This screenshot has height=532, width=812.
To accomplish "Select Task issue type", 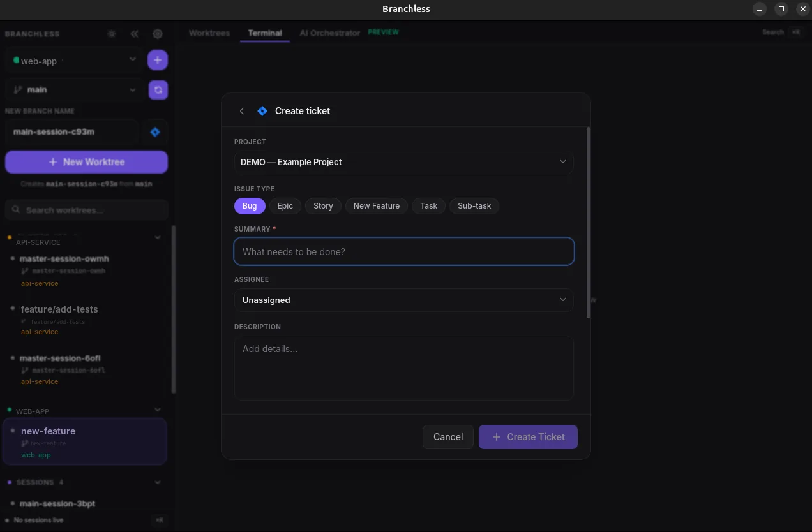I will click(429, 206).
